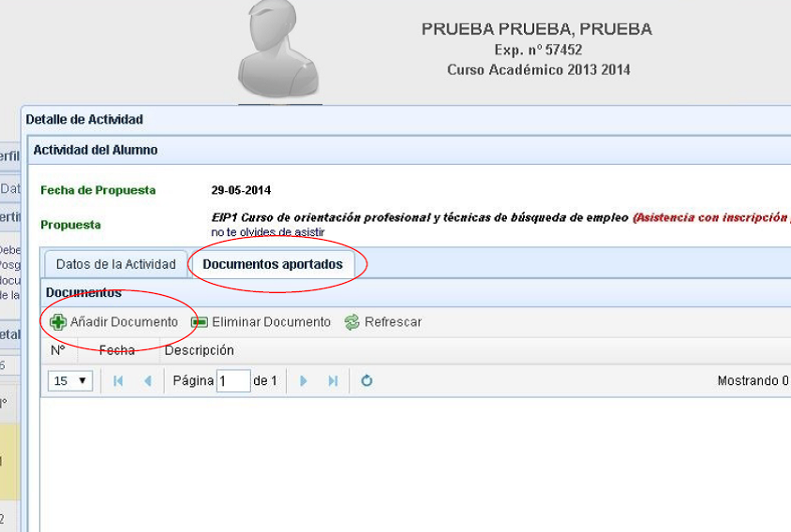This screenshot has height=532, width=791.
Task: Click the Página number input field
Action: point(232,381)
